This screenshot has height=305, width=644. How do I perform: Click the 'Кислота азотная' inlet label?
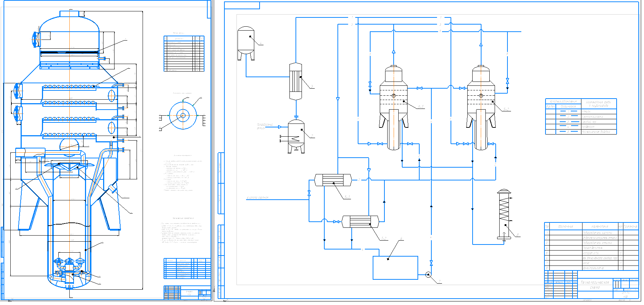click(x=257, y=198)
